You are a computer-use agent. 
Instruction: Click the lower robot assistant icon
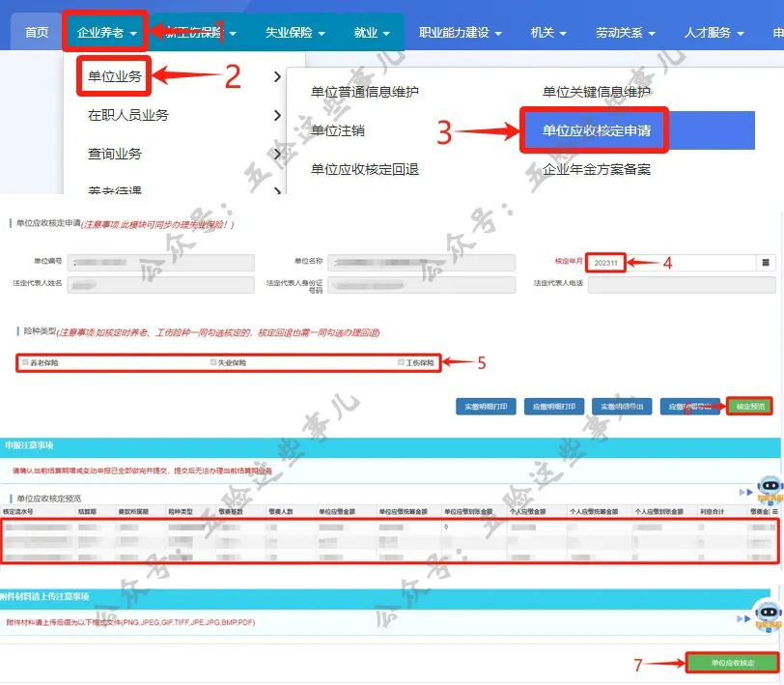(x=768, y=615)
